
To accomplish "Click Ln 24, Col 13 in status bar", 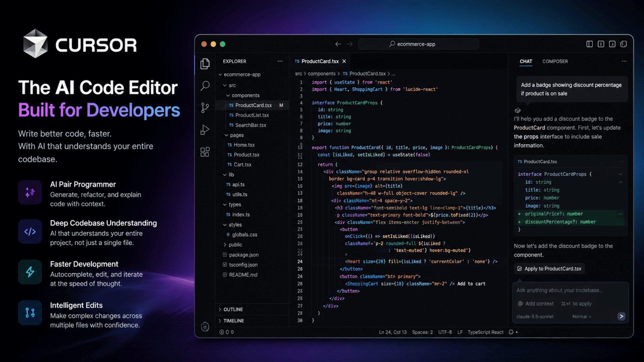I will pos(393,332).
